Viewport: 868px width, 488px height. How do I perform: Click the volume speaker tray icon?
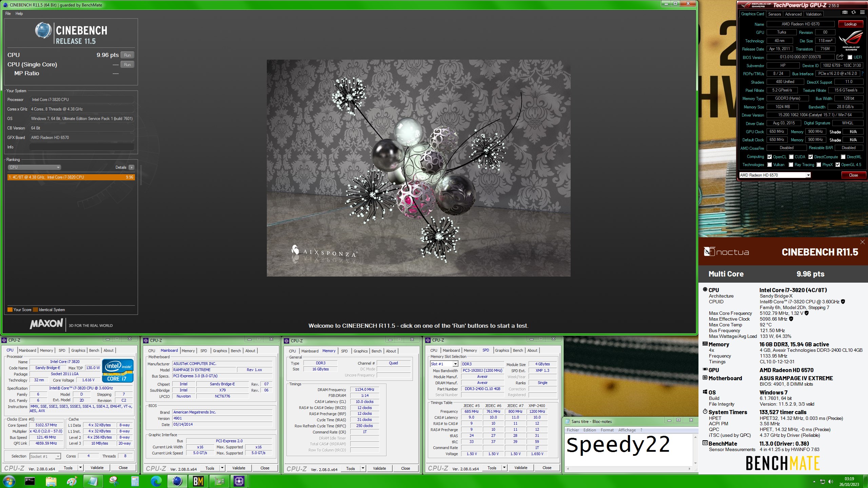[x=830, y=482]
